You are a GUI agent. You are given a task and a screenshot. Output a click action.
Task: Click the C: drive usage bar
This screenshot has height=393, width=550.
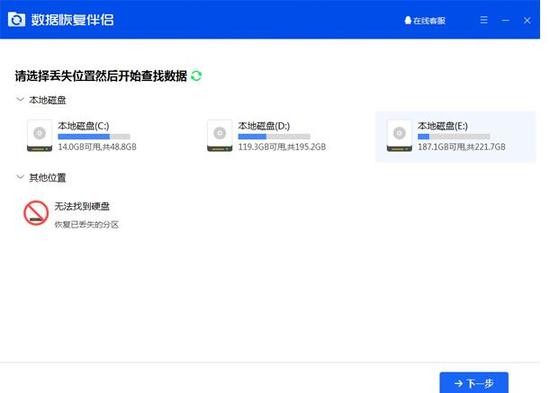pyautogui.click(x=94, y=136)
